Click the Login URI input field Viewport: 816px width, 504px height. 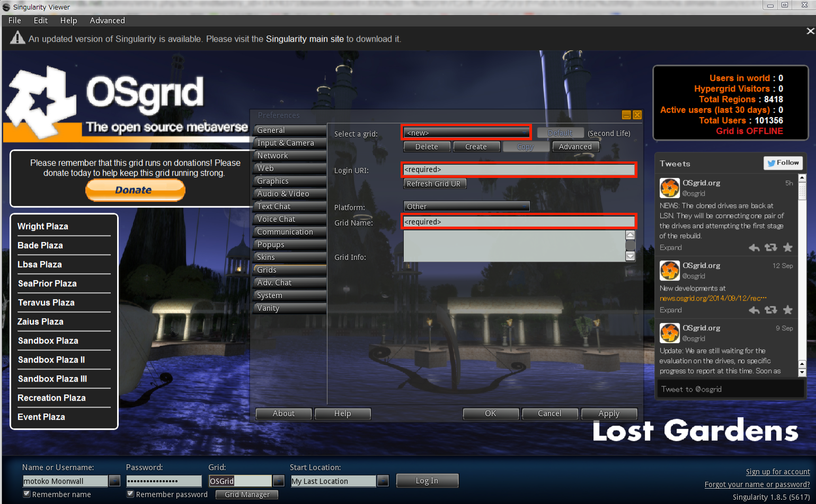pyautogui.click(x=519, y=169)
